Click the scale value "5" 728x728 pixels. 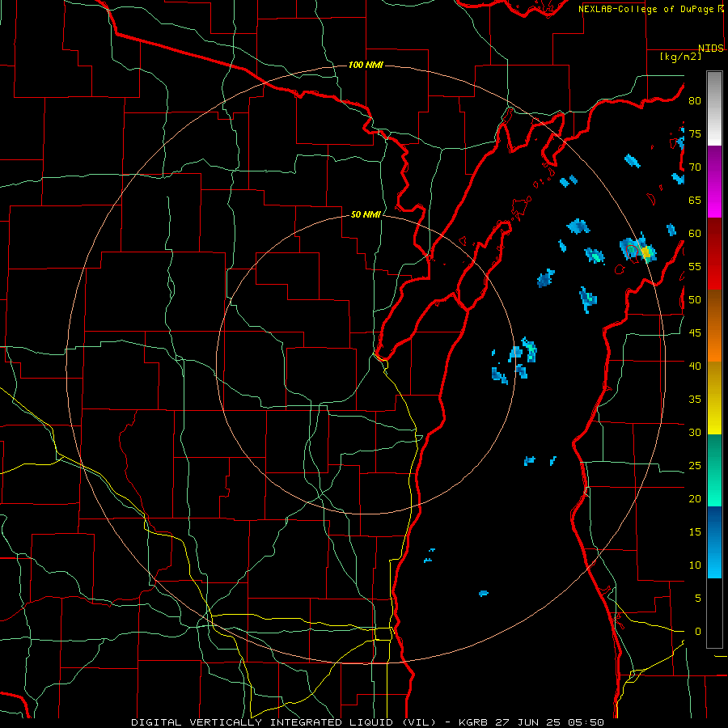[698, 599]
